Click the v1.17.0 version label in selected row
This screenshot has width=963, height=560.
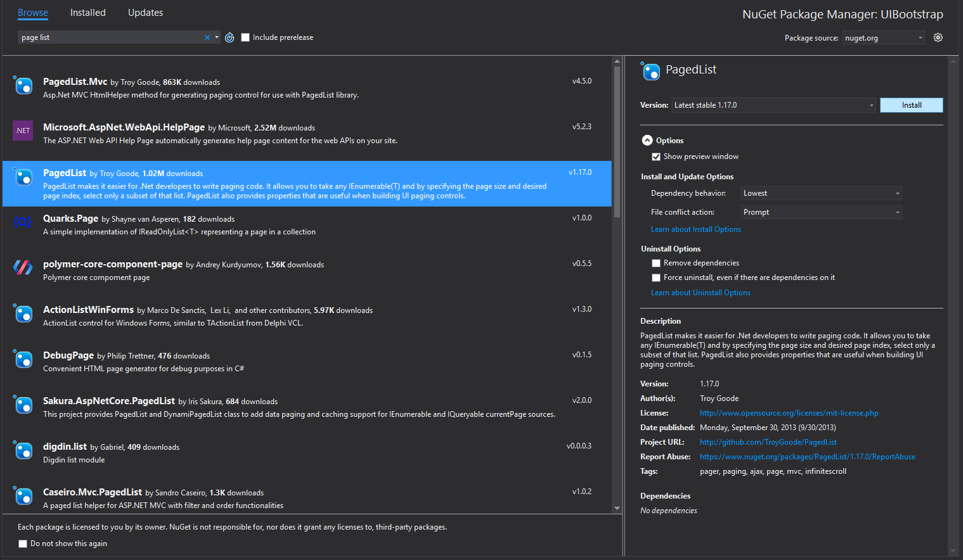579,172
